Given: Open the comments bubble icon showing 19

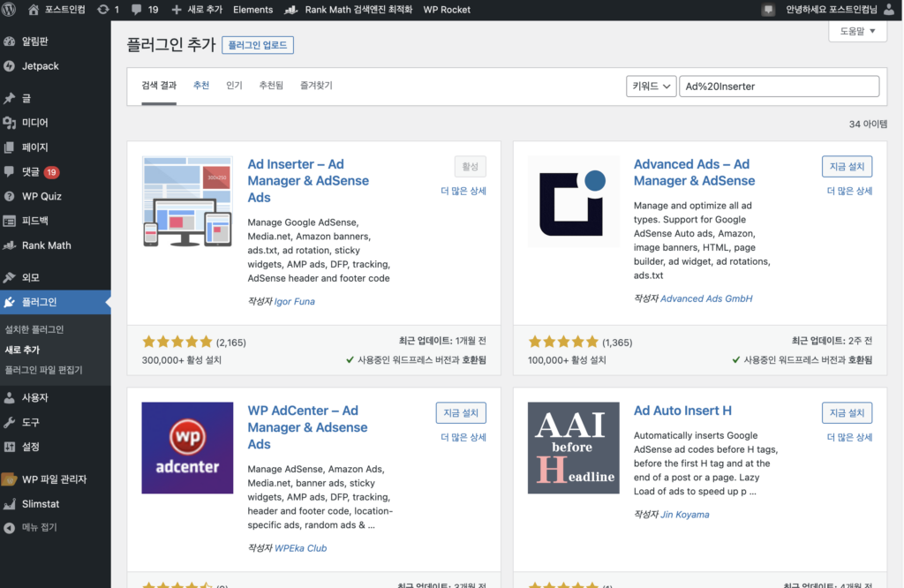Looking at the screenshot, I should pyautogui.click(x=137, y=10).
